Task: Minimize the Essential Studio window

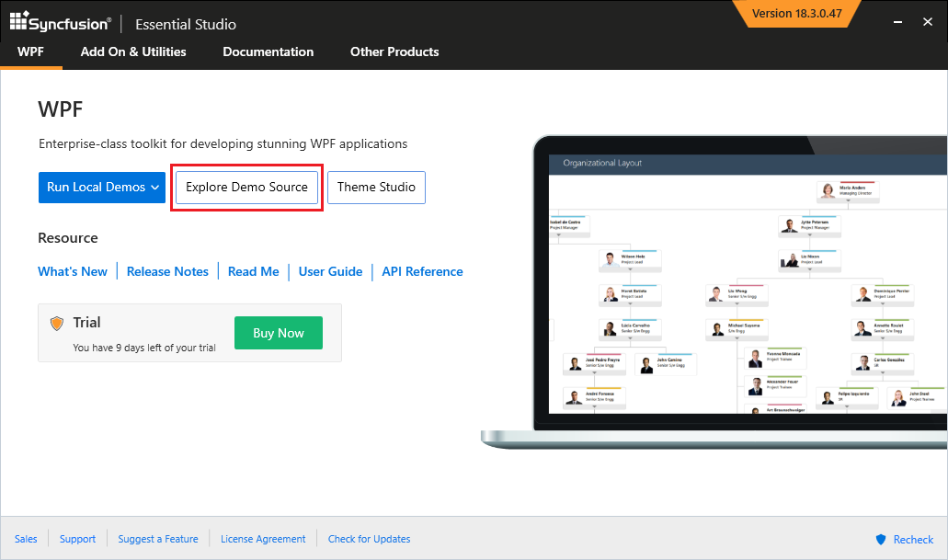Action: click(x=897, y=22)
